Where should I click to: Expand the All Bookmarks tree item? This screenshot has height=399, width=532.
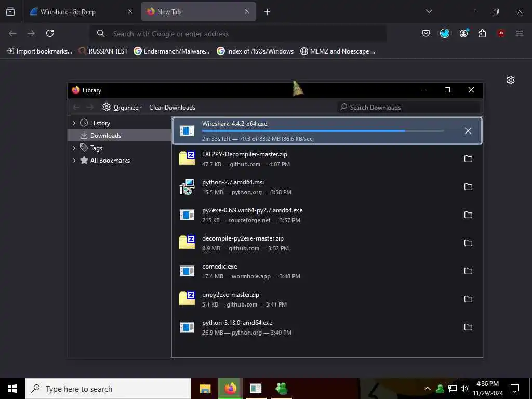pyautogui.click(x=74, y=161)
